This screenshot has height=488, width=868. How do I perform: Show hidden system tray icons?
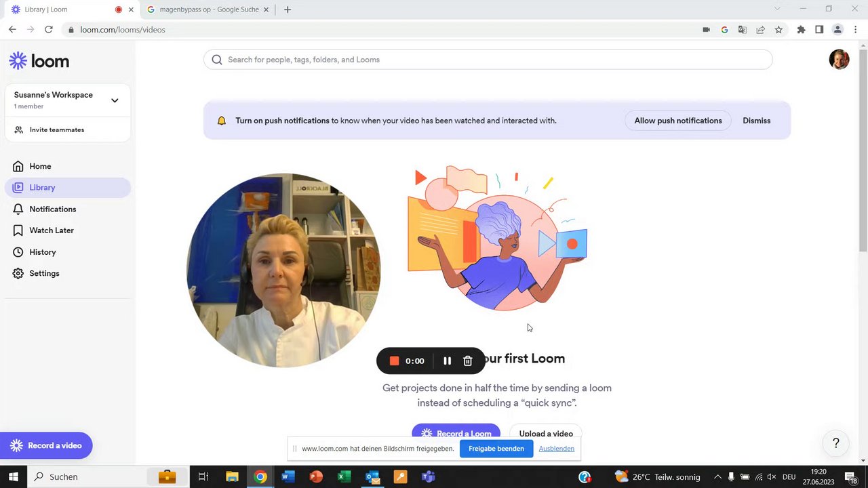[x=717, y=476]
